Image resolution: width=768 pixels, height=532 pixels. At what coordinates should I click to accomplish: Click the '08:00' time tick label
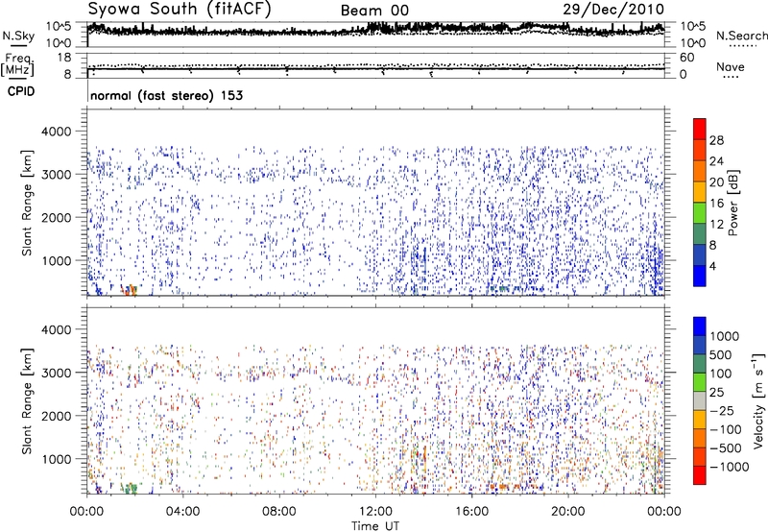point(278,512)
